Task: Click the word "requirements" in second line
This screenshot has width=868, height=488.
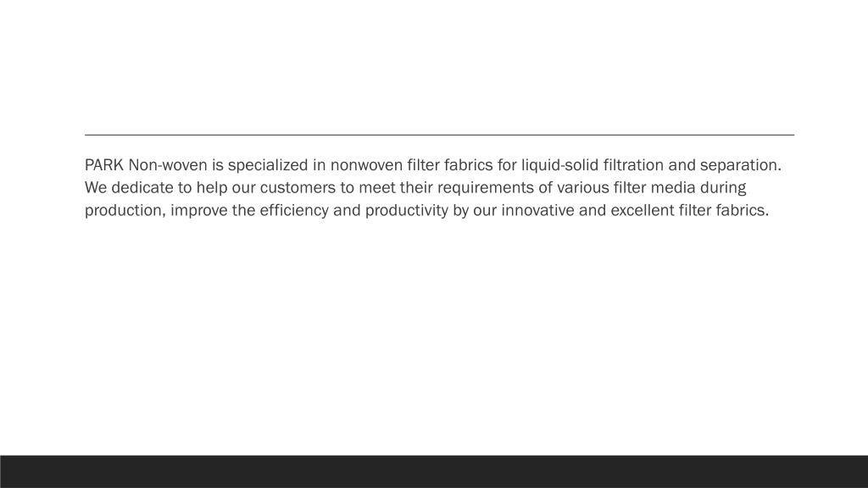Action: coord(486,189)
